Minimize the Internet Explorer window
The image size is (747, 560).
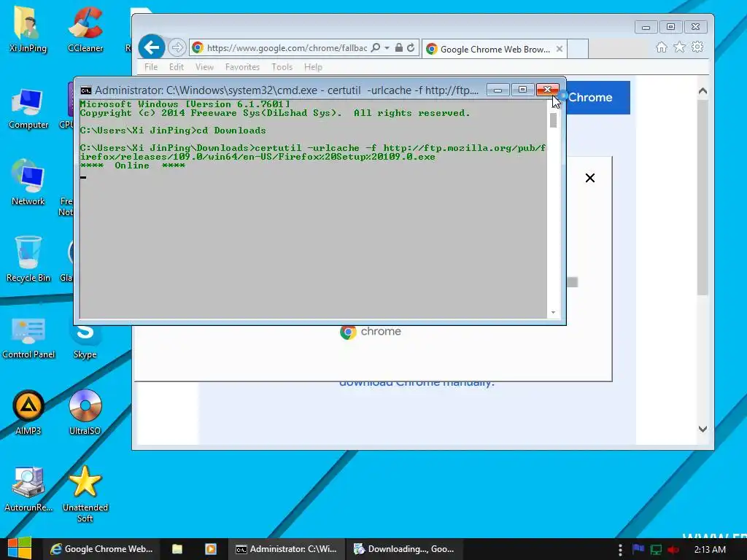646,27
